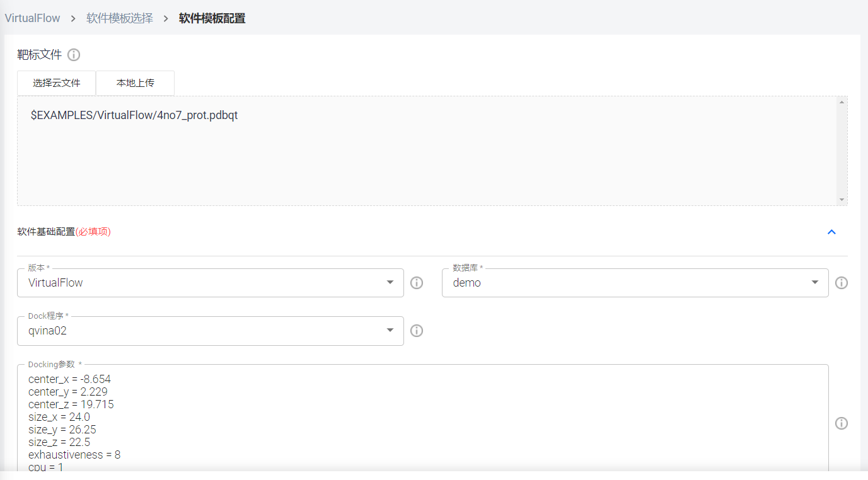Image resolution: width=868 pixels, height=480 pixels.
Task: Open the 数据库 demo dropdown
Action: click(635, 283)
